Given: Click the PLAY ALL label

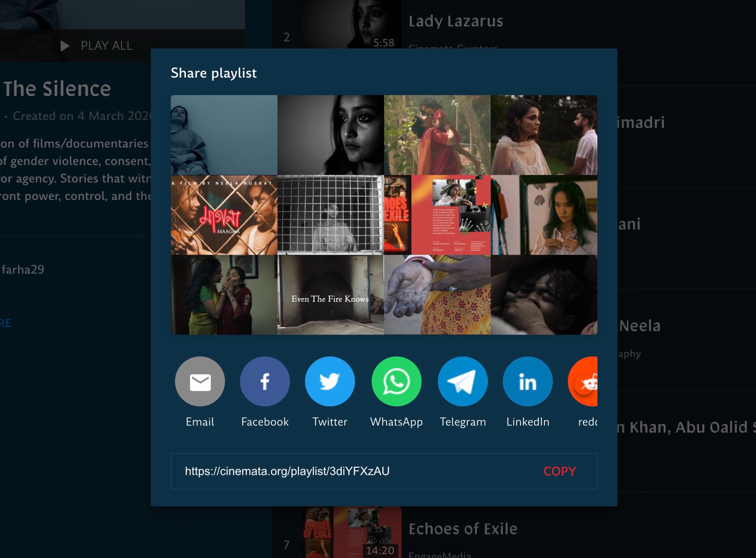Looking at the screenshot, I should coord(106,45).
